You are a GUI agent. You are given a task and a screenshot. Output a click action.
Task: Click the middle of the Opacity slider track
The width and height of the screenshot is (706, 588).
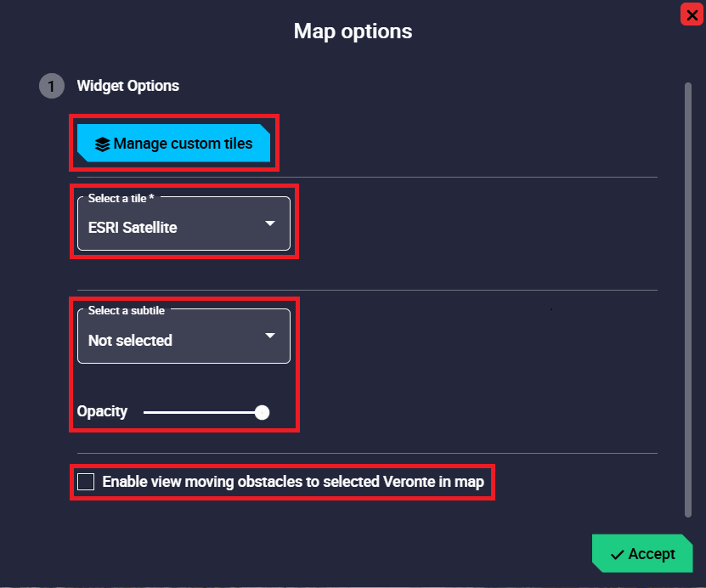[x=202, y=412]
